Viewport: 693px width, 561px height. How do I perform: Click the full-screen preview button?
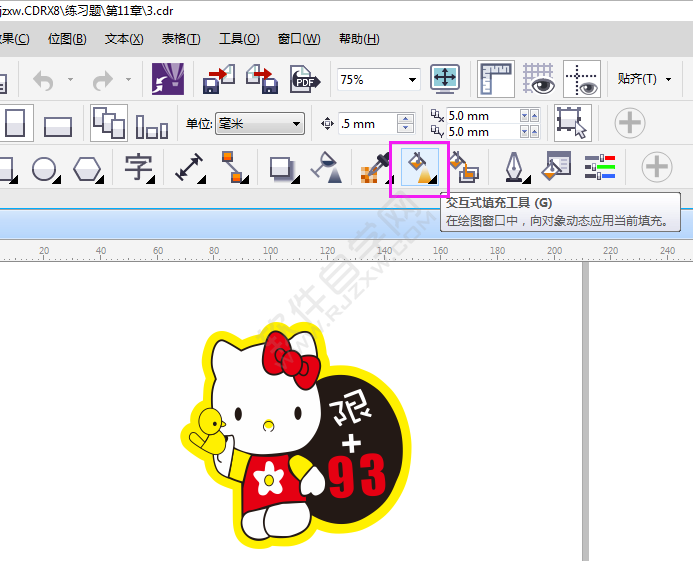(x=445, y=79)
